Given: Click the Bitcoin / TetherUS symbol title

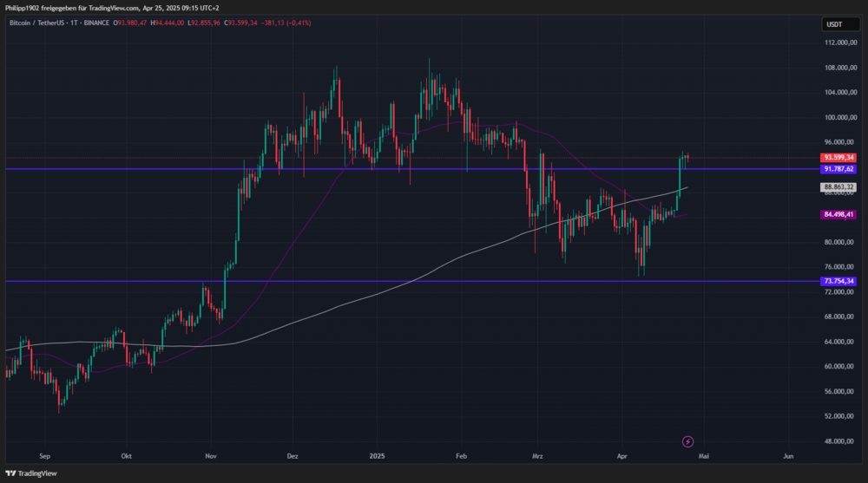Looking at the screenshot, I should click(x=59, y=23).
